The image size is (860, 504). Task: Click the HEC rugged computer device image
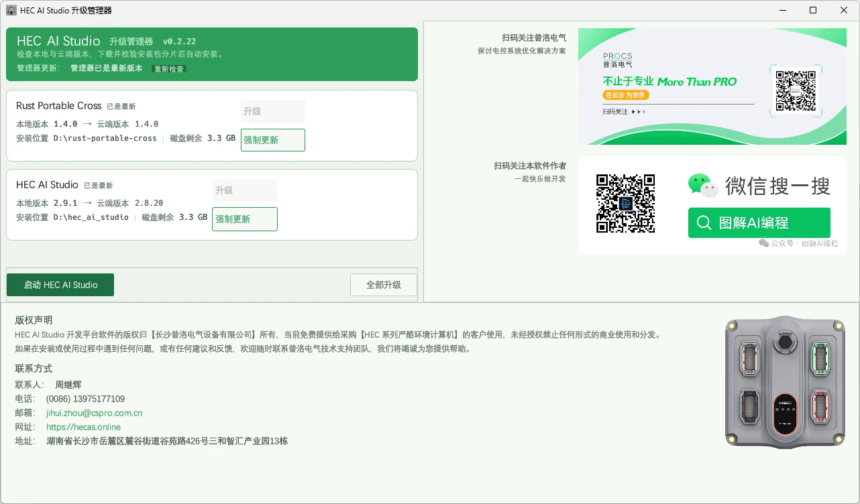pos(785,383)
